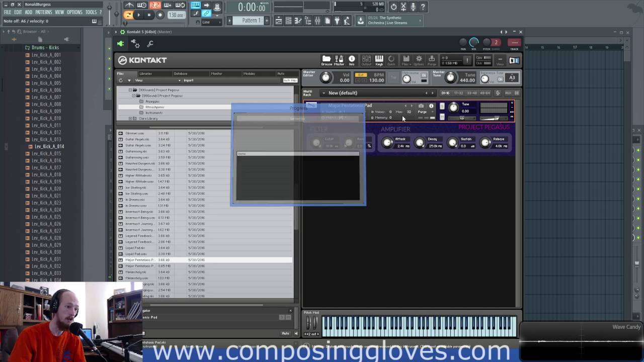Click the Master metronome icon in Kontakt
The image size is (644, 362).
pyautogui.click(x=339, y=60)
